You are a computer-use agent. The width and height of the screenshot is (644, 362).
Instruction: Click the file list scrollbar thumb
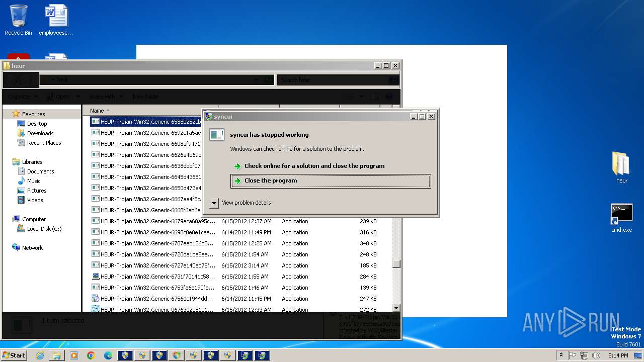click(x=396, y=264)
